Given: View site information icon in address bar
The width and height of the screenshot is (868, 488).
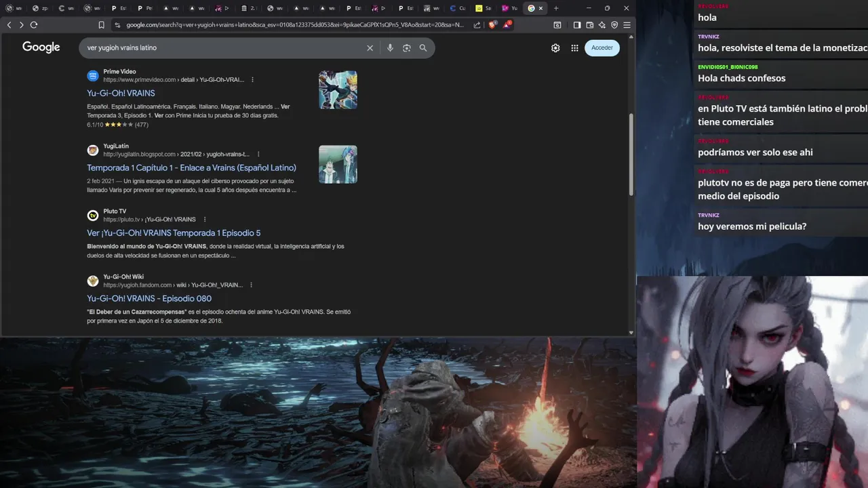Looking at the screenshot, I should (117, 25).
